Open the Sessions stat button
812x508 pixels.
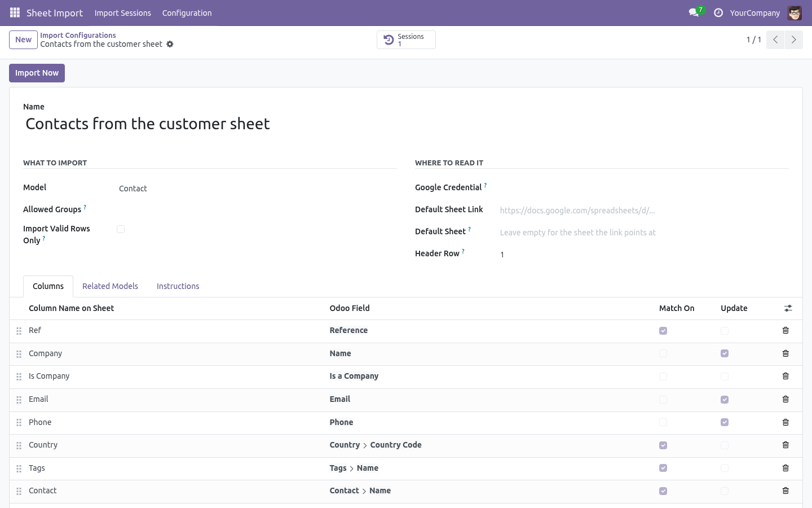[406, 40]
